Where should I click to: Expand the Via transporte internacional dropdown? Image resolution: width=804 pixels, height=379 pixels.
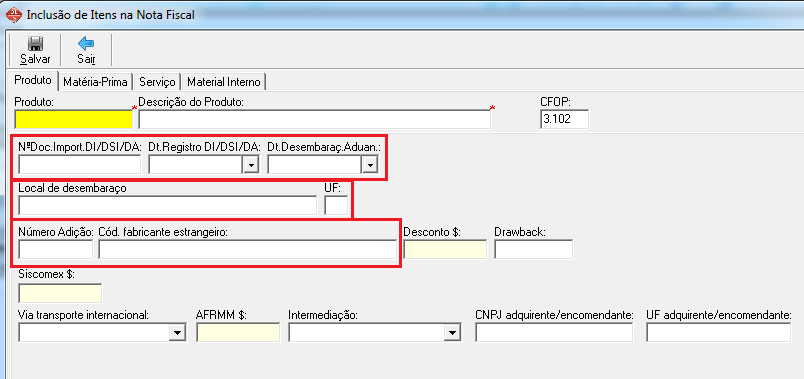(x=177, y=333)
